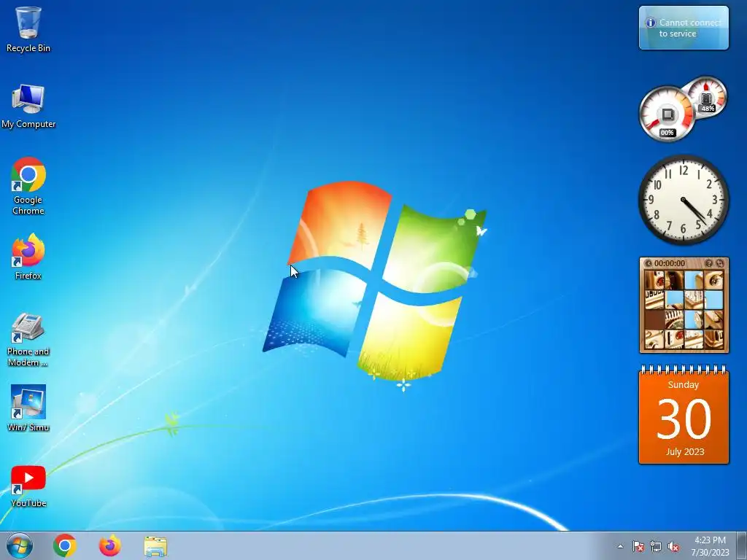
Task: Open the network tray icon
Action: [656, 547]
